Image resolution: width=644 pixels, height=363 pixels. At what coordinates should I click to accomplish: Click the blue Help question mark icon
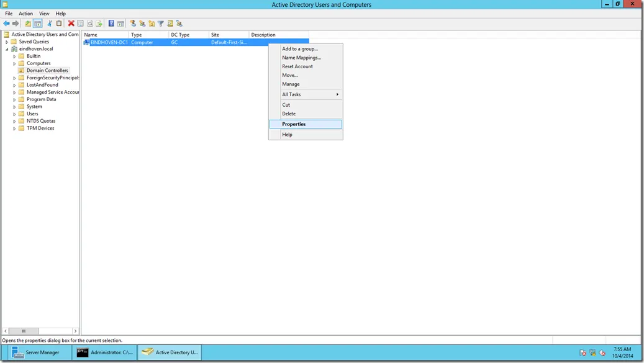pyautogui.click(x=111, y=24)
